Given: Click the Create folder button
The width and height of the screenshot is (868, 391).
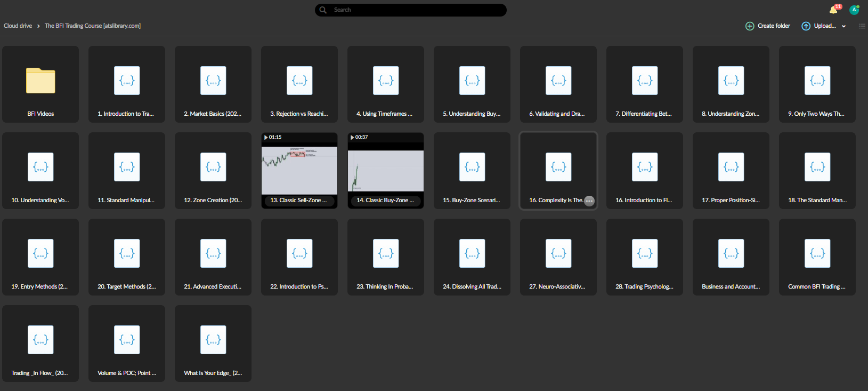Looking at the screenshot, I should click(768, 26).
